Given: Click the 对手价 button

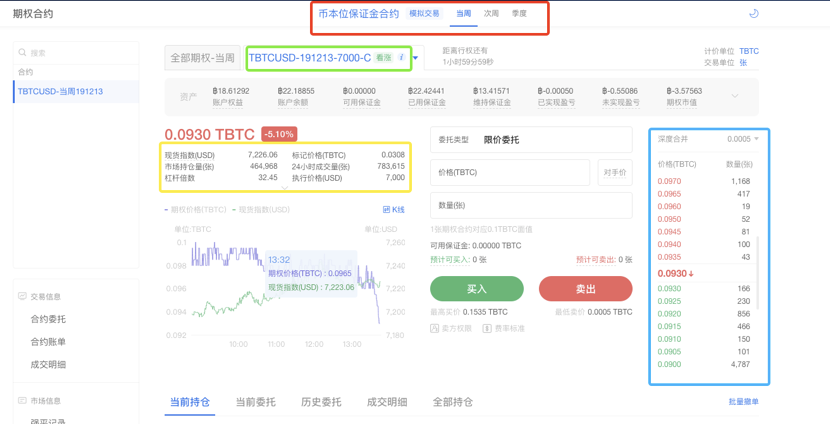Looking at the screenshot, I should (x=615, y=173).
